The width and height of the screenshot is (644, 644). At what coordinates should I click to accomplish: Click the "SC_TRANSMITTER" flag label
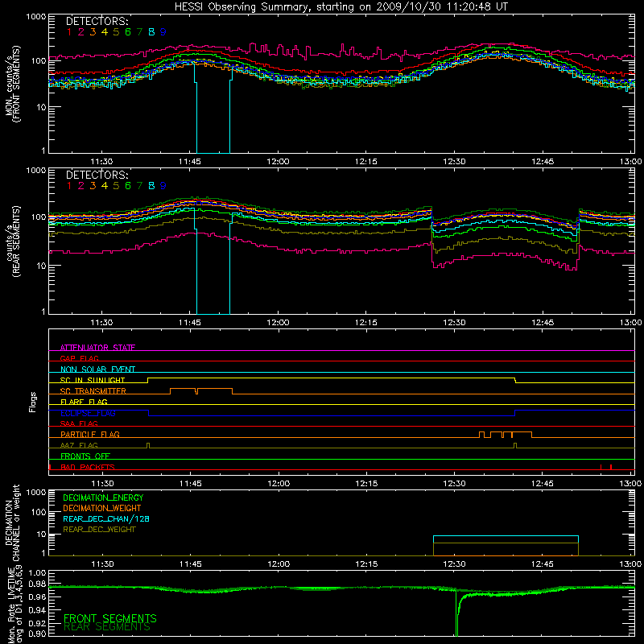(x=93, y=391)
